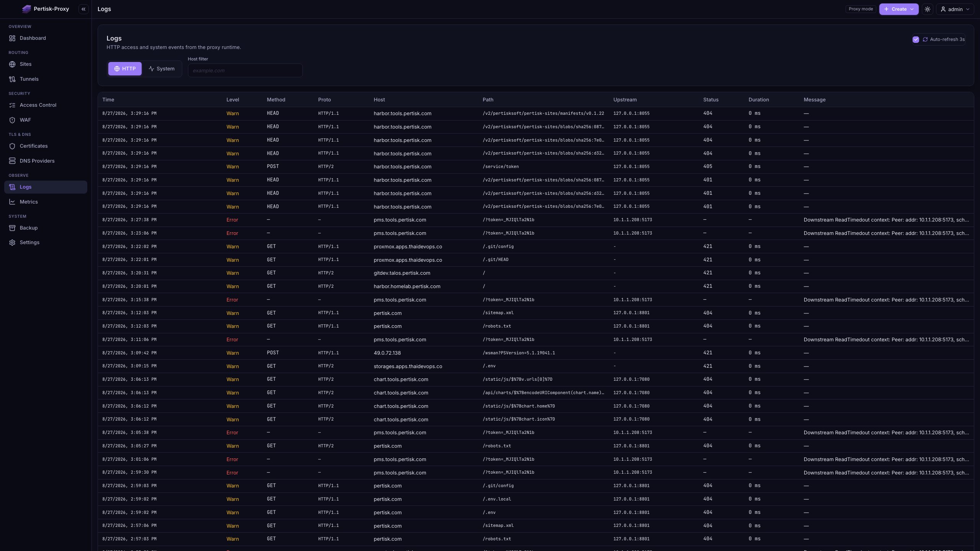Click the globe icon on HTTP tab
This screenshot has width=980, height=551.
[x=117, y=69]
